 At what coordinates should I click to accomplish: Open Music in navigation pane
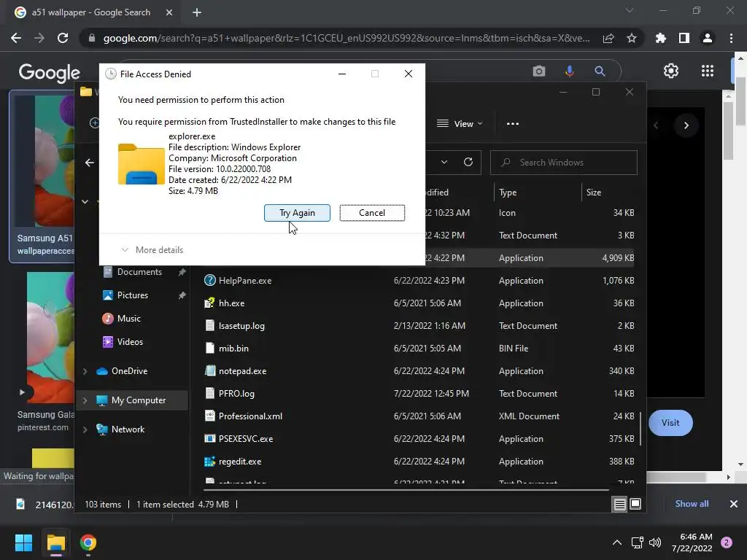(128, 319)
